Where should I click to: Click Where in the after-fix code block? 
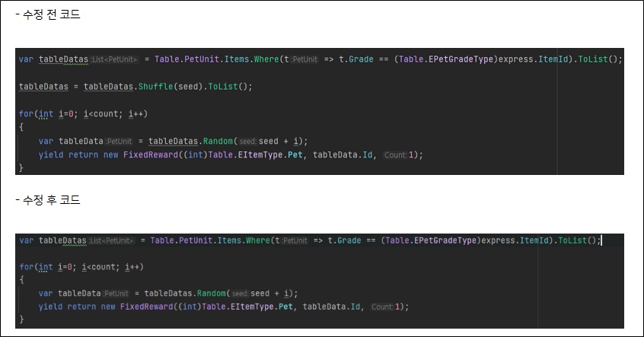click(257, 240)
